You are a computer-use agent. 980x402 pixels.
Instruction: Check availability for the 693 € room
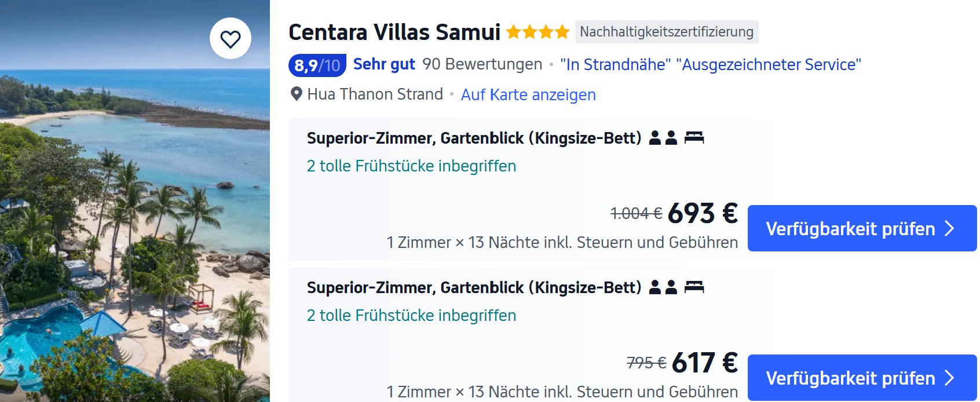pos(861,228)
